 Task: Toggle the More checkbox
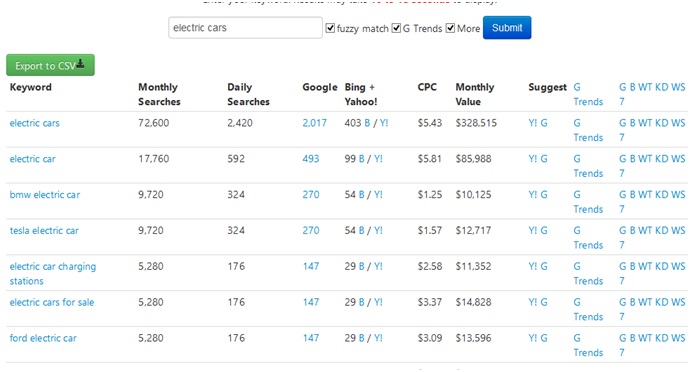click(x=450, y=28)
